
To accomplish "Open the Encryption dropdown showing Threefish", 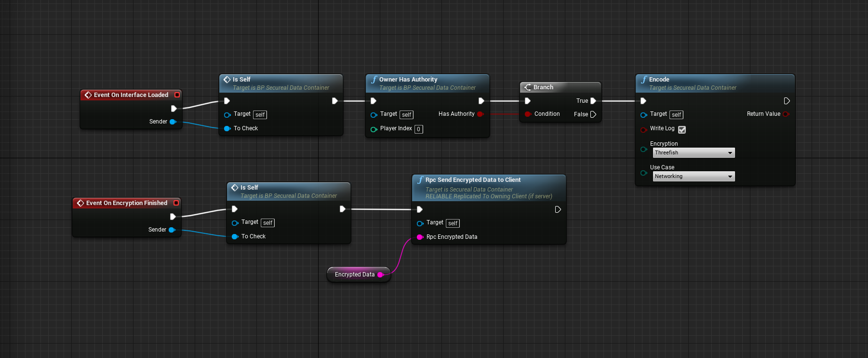I will [694, 153].
